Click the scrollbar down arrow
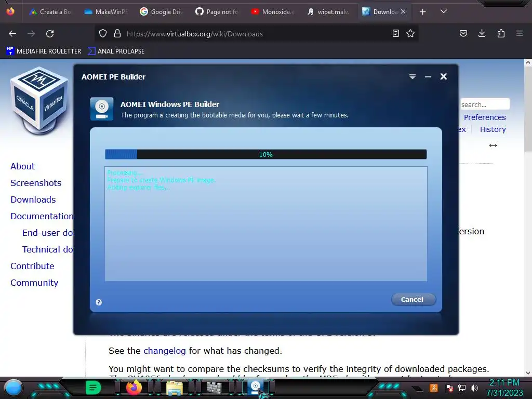The height and width of the screenshot is (399, 532). point(528,373)
